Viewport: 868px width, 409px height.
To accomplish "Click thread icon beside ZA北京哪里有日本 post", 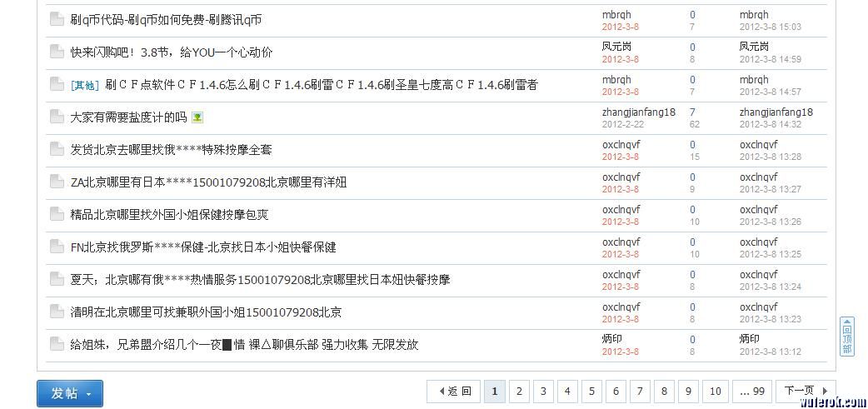I will 57,182.
